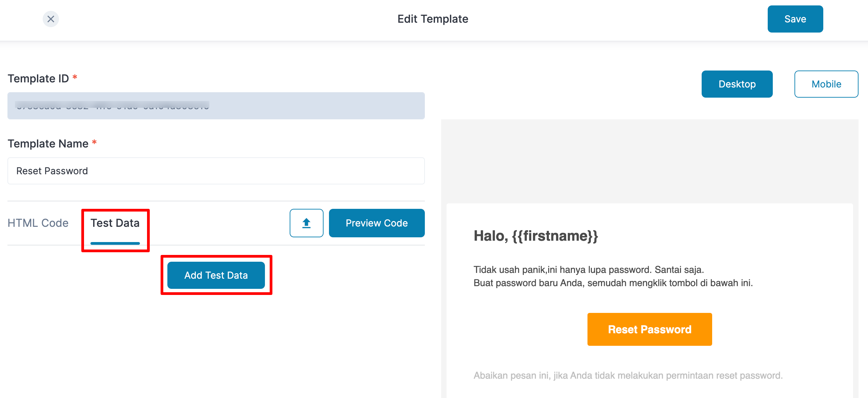
Task: Click the upload arrow icon button
Action: click(x=306, y=223)
